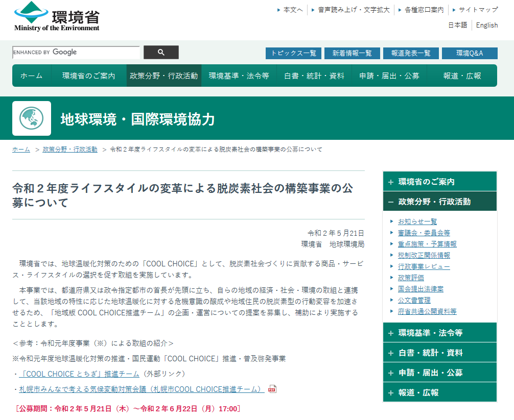Select the 報道・広報 navigation menu item
514x420 pixels.
pyautogui.click(x=462, y=76)
